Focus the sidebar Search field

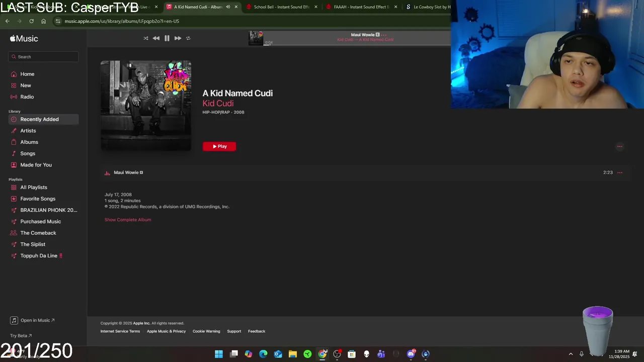(43, 57)
